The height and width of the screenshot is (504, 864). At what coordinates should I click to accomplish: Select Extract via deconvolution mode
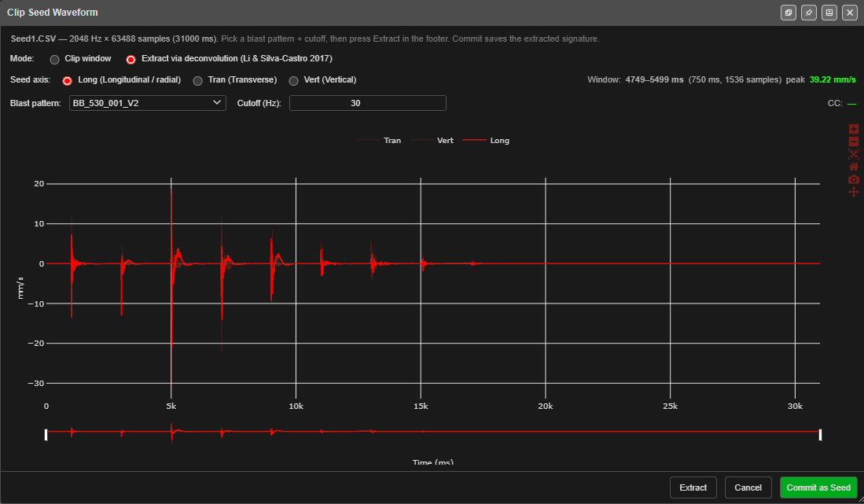coord(131,60)
